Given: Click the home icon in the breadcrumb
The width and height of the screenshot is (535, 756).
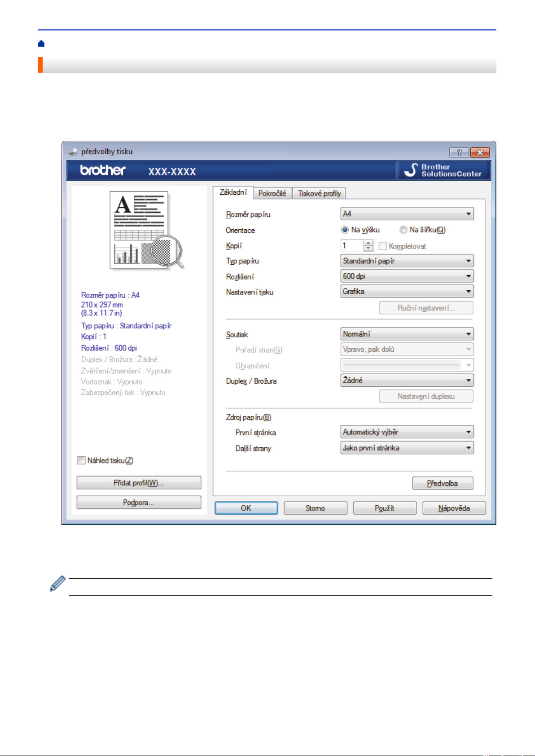Looking at the screenshot, I should (41, 44).
